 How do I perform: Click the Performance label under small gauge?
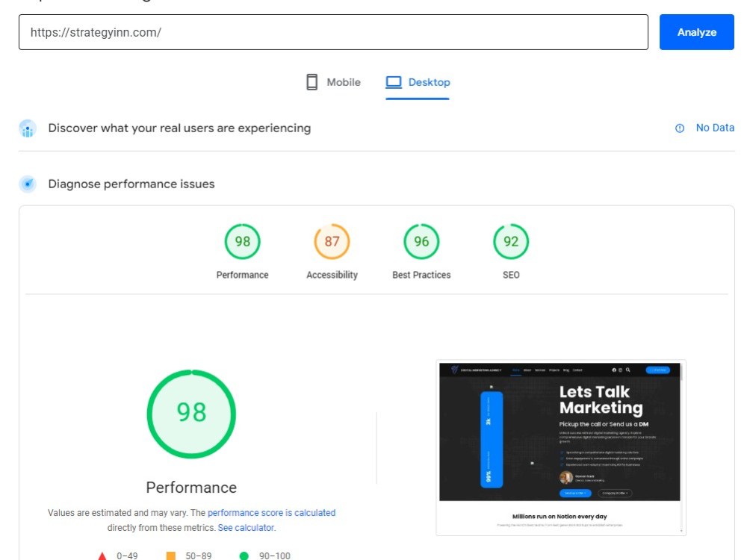[243, 275]
